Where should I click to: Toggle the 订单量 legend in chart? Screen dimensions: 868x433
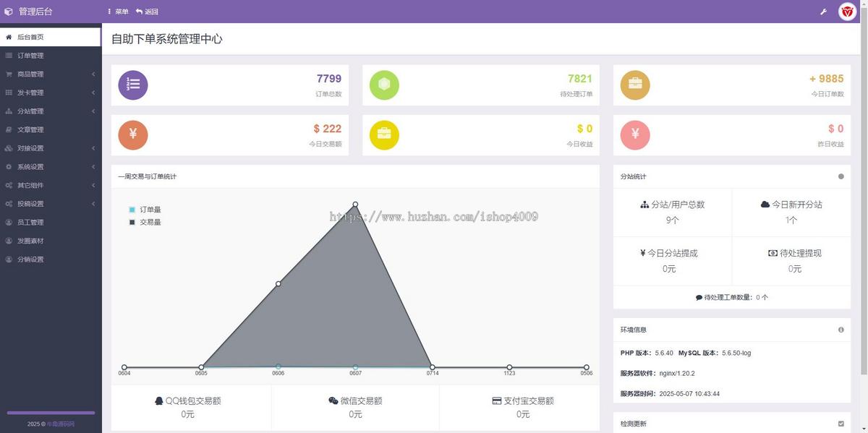point(145,210)
